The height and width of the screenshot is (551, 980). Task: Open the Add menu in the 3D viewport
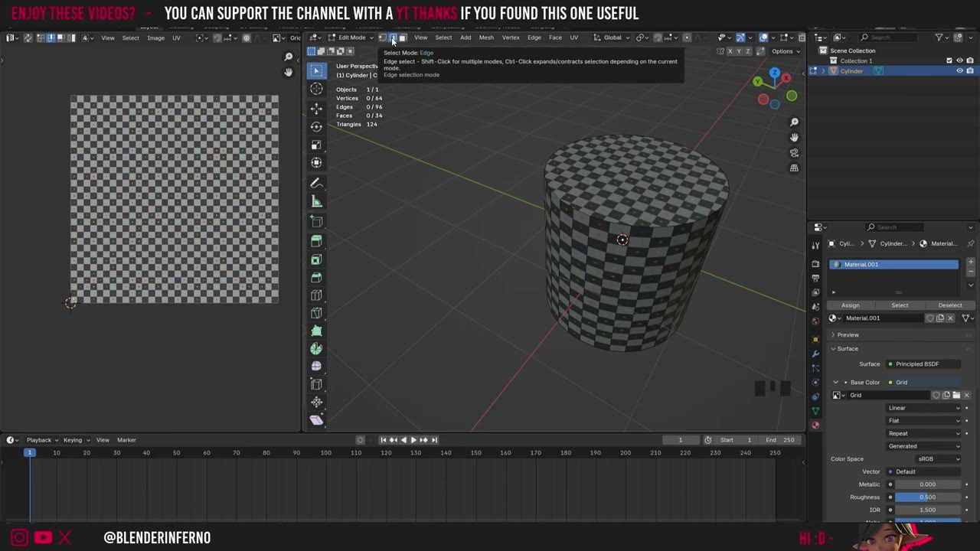(465, 37)
